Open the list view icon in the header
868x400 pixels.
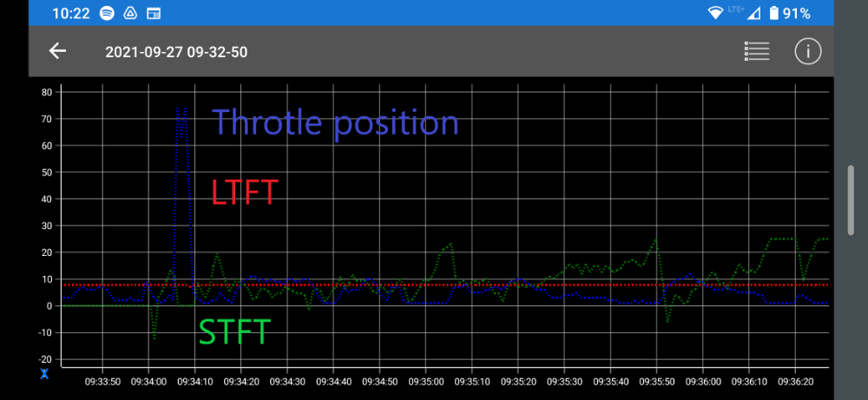757,51
